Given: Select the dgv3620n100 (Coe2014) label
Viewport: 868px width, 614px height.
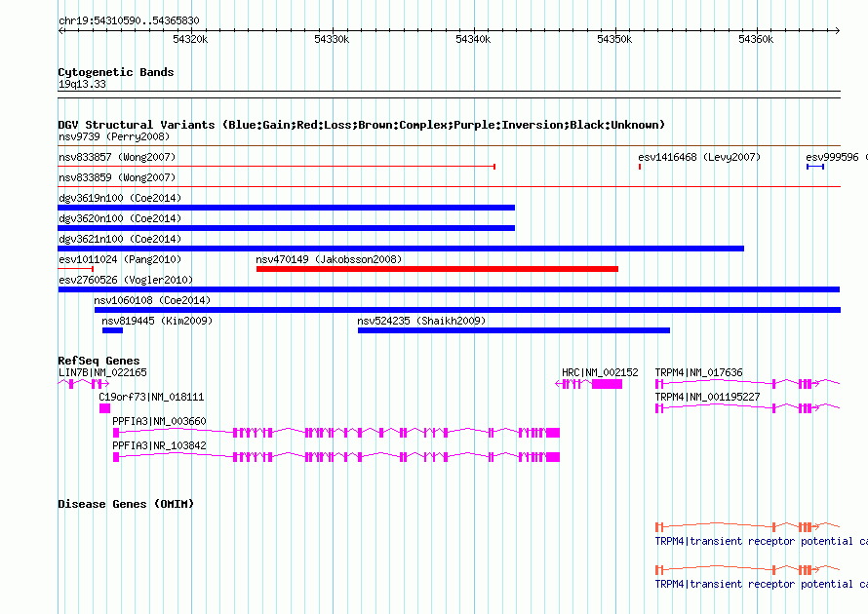Looking at the screenshot, I should (x=120, y=218).
